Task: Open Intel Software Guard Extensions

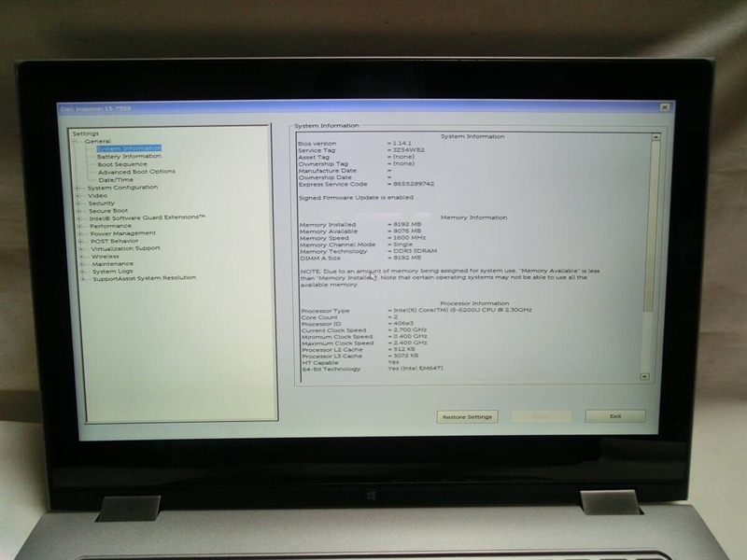Action: pyautogui.click(x=148, y=218)
